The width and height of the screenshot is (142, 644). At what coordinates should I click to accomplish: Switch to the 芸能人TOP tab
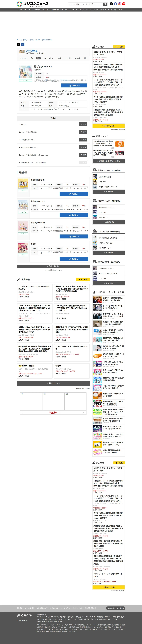[x=24, y=58]
